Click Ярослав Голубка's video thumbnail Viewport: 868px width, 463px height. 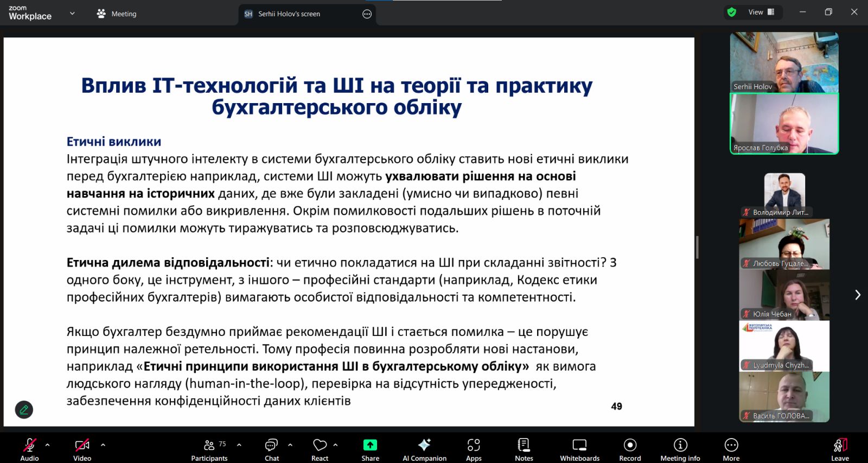tap(784, 123)
